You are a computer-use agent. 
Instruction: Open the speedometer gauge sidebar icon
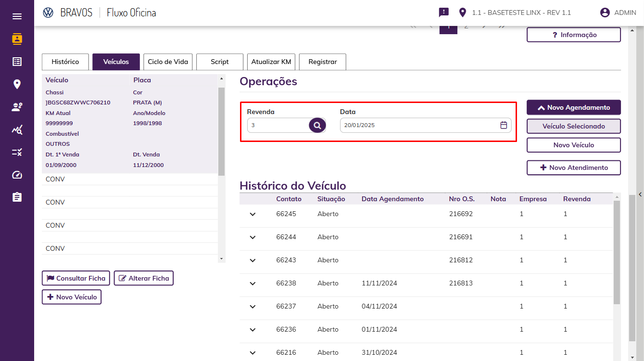[x=17, y=175]
